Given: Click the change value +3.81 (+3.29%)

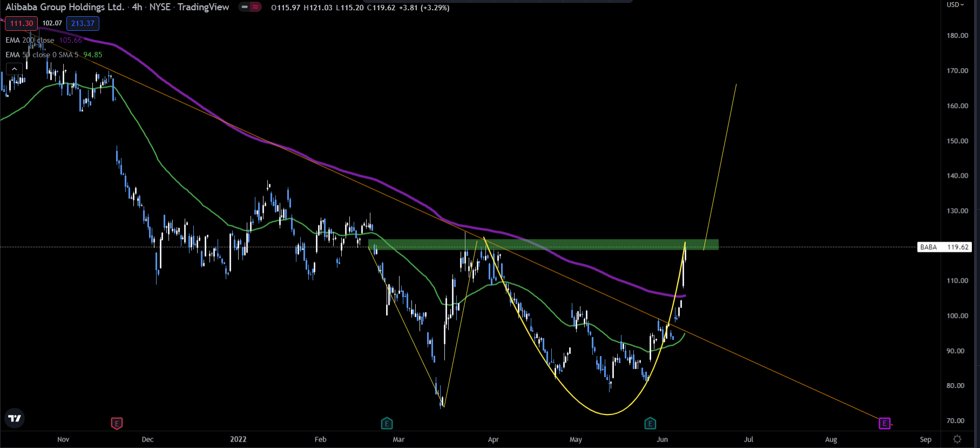Looking at the screenshot, I should pos(424,8).
